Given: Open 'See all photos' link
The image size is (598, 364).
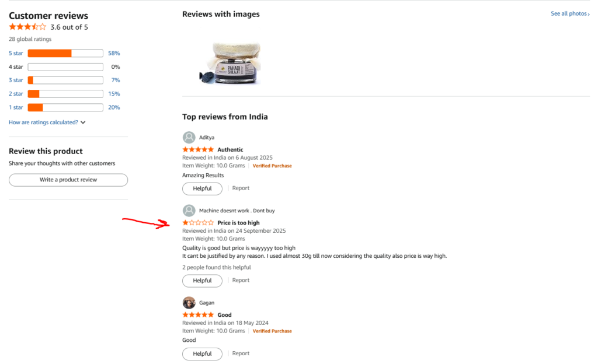Looking at the screenshot, I should coord(569,13).
